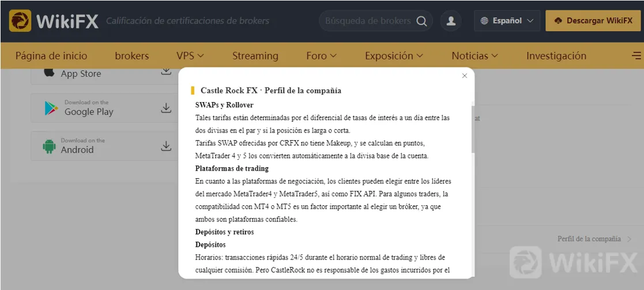Click the WikiFX brand name text
Image resolution: width=644 pixels, height=290 pixels.
coord(67,21)
